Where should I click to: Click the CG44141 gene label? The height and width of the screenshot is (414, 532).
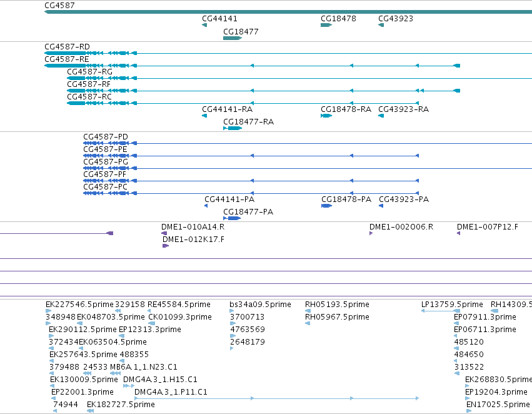click(x=219, y=19)
